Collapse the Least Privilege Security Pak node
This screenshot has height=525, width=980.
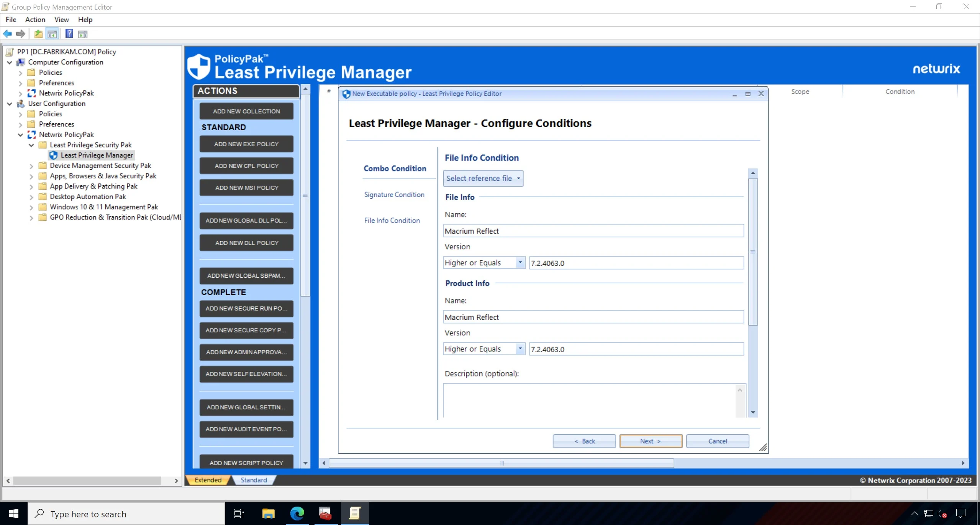coord(31,145)
